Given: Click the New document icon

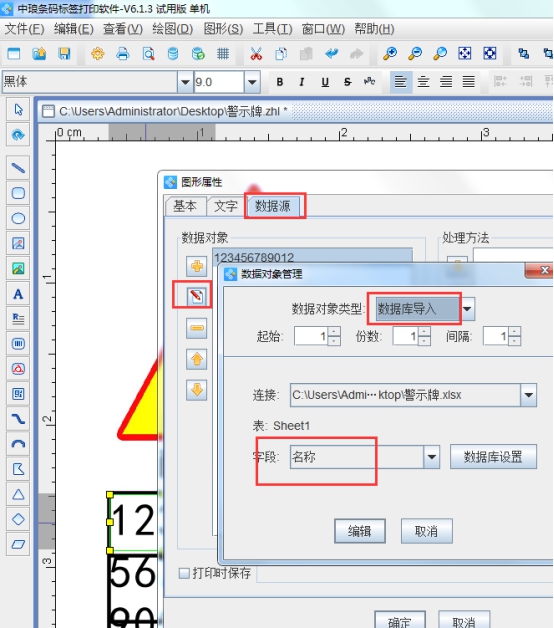Looking at the screenshot, I should pos(14,53).
